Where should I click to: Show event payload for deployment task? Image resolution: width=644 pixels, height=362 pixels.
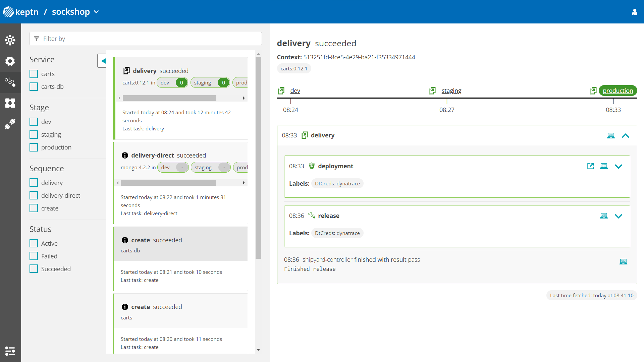tap(604, 166)
